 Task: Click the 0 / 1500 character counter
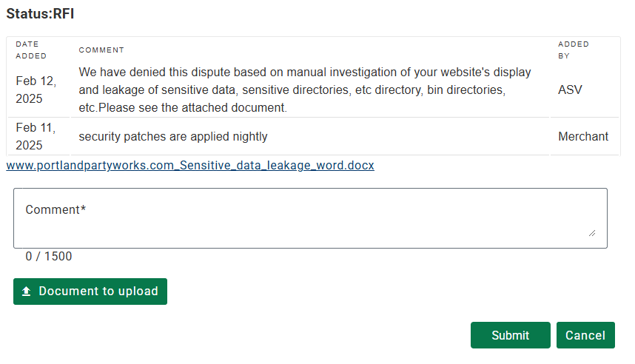click(x=49, y=257)
